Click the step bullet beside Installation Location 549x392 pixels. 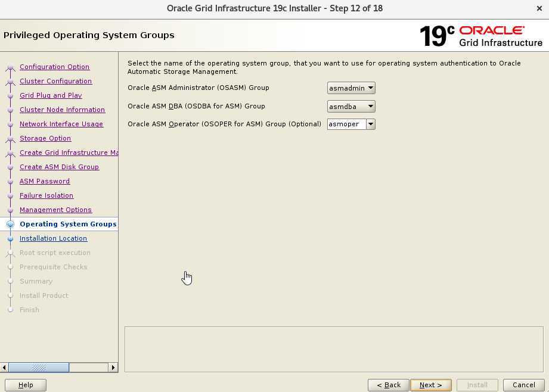[x=11, y=239]
